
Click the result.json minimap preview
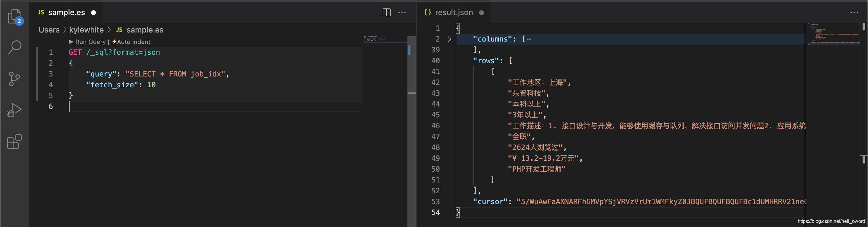click(x=833, y=34)
